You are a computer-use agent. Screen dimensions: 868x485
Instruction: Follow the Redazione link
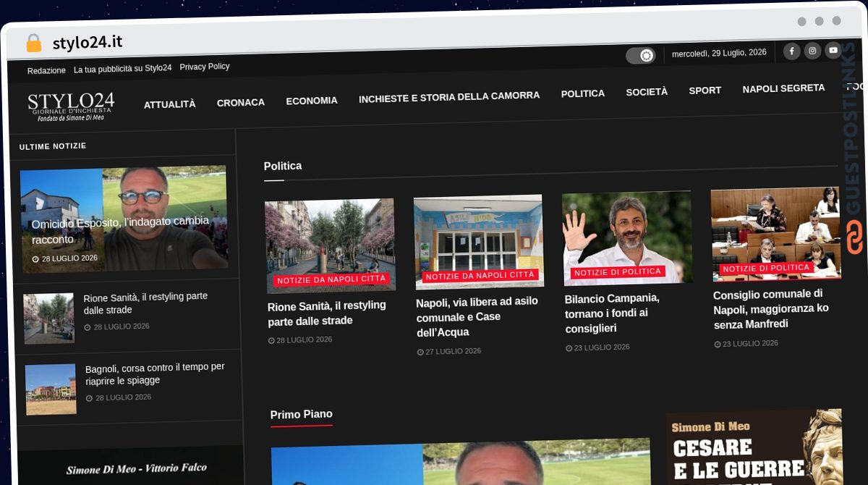(x=46, y=71)
